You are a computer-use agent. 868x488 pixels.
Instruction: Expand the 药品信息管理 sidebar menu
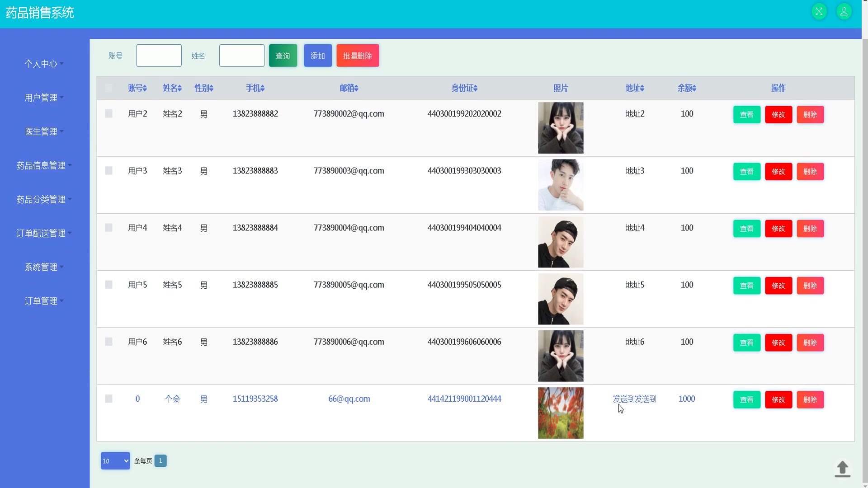pyautogui.click(x=44, y=165)
